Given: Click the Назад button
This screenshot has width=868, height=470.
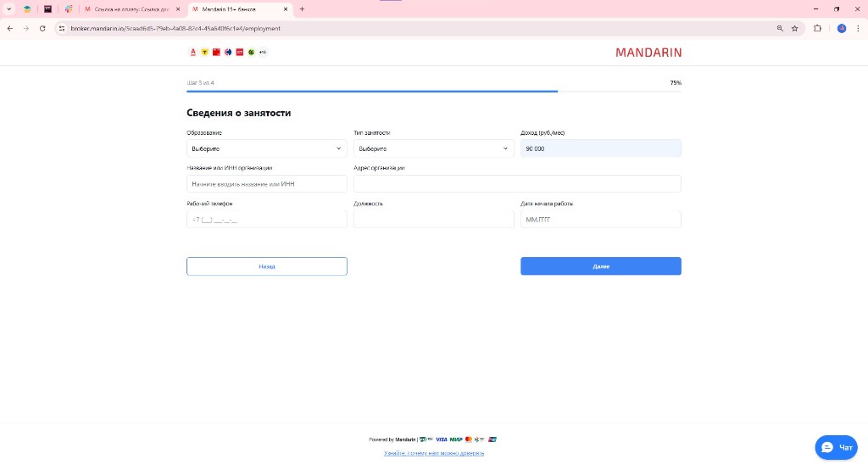Looking at the screenshot, I should pyautogui.click(x=267, y=266).
